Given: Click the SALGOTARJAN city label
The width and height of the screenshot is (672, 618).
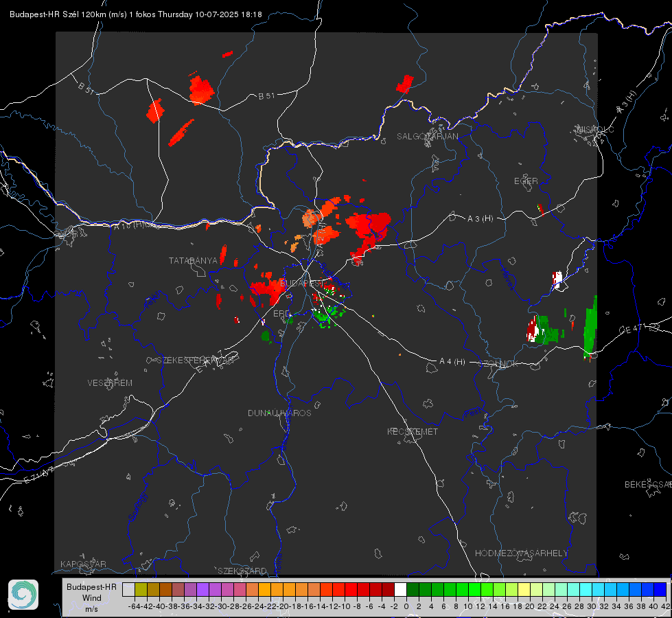Looking at the screenshot, I should click(428, 137).
